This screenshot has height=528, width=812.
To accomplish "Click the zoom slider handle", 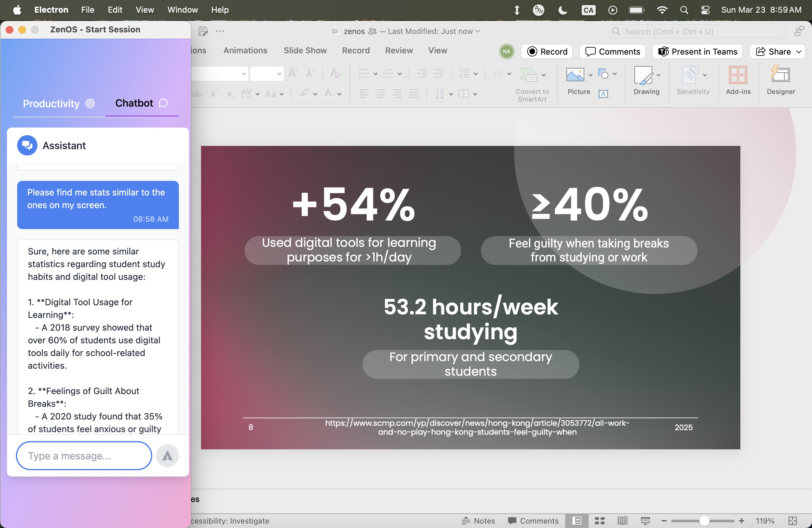I will (704, 520).
